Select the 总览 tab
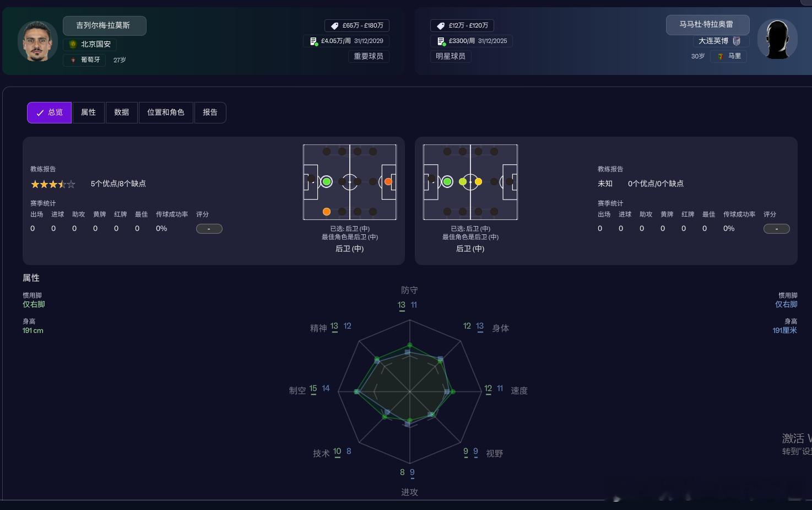This screenshot has width=812, height=510. click(49, 112)
